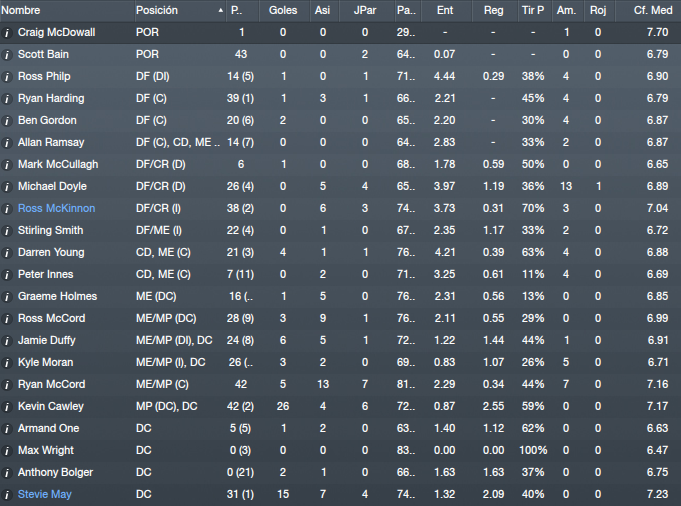Viewport: 681px width, 506px height.
Task: Sort by Am. yellow cards header
Action: (x=566, y=10)
